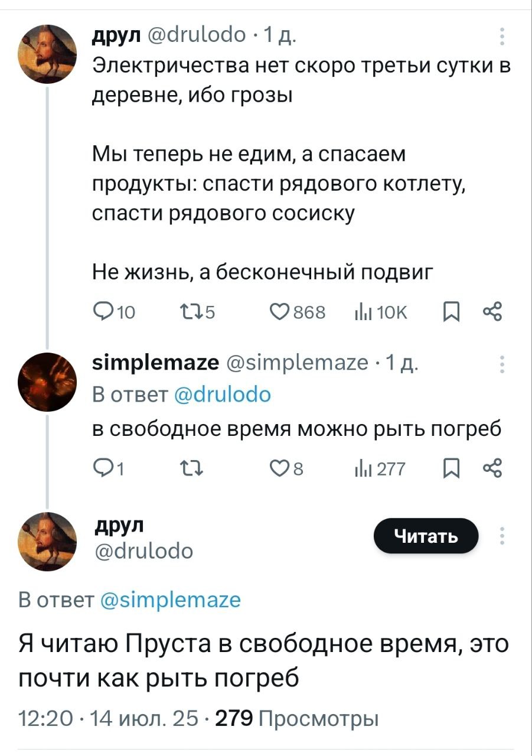Reply to simplemaze's tweet
Screen dimensions: 532x756
(x=103, y=469)
